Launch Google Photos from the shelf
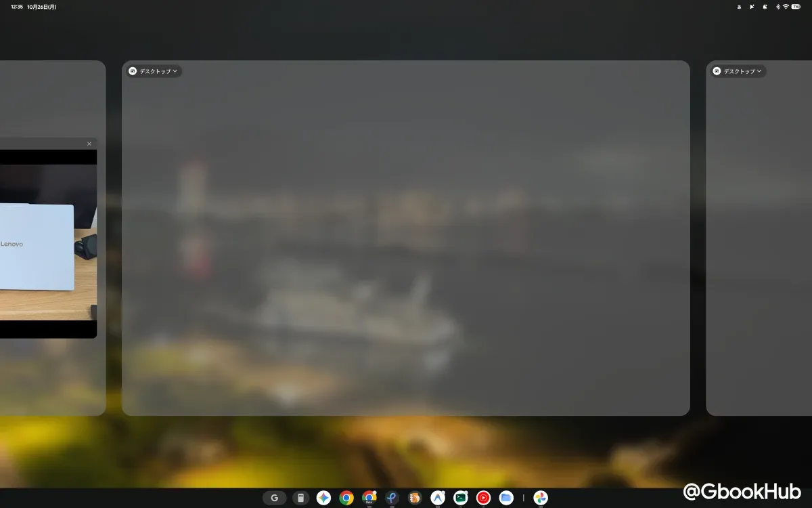The image size is (812, 508). [540, 498]
